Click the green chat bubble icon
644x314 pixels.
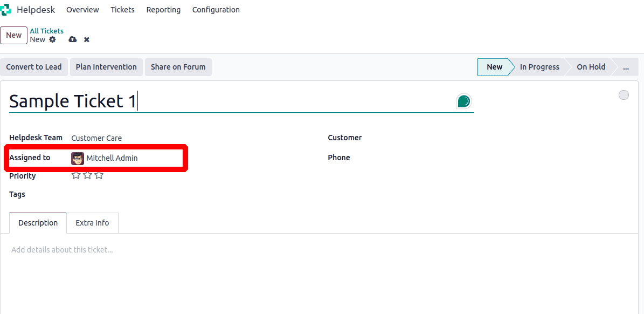tap(463, 101)
